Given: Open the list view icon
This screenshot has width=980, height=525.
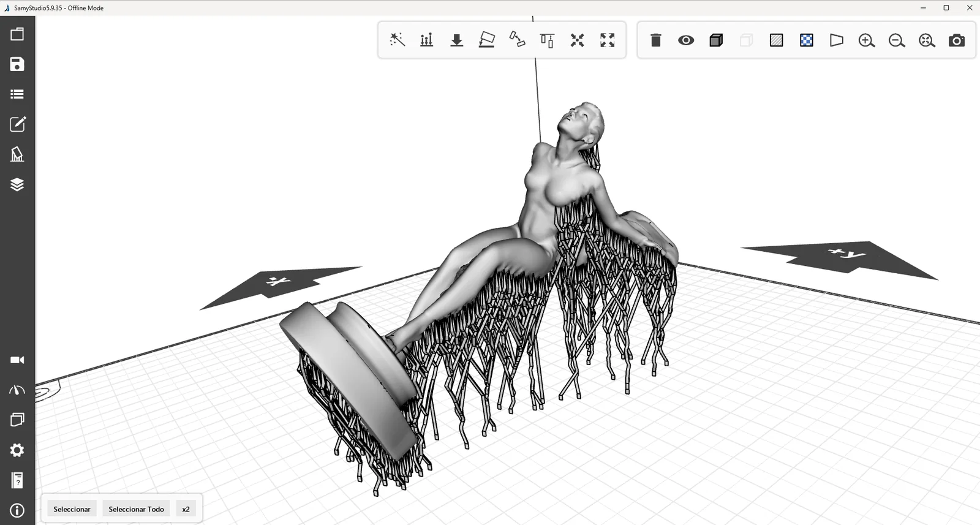Looking at the screenshot, I should coord(17,94).
